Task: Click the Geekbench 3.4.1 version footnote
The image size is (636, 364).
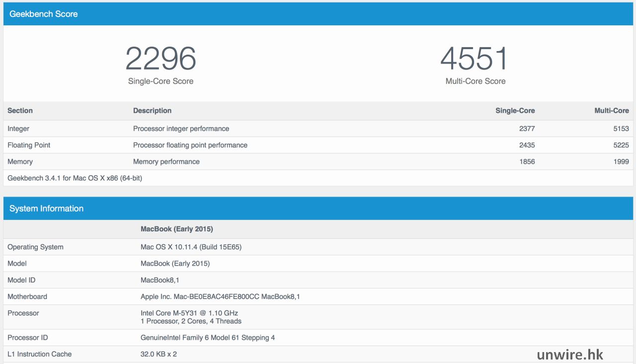Action: coord(75,178)
